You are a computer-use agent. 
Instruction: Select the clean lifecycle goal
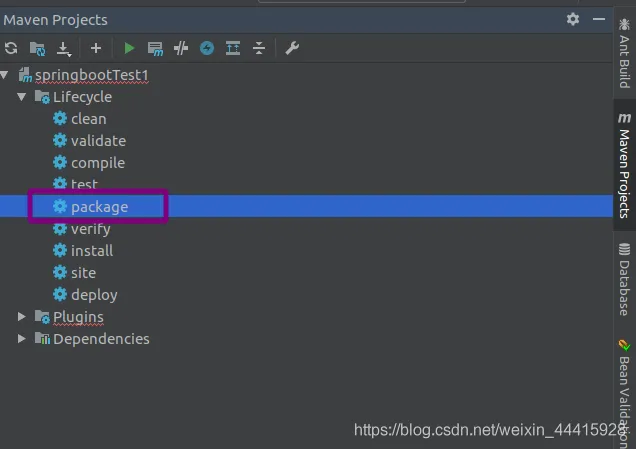point(88,119)
